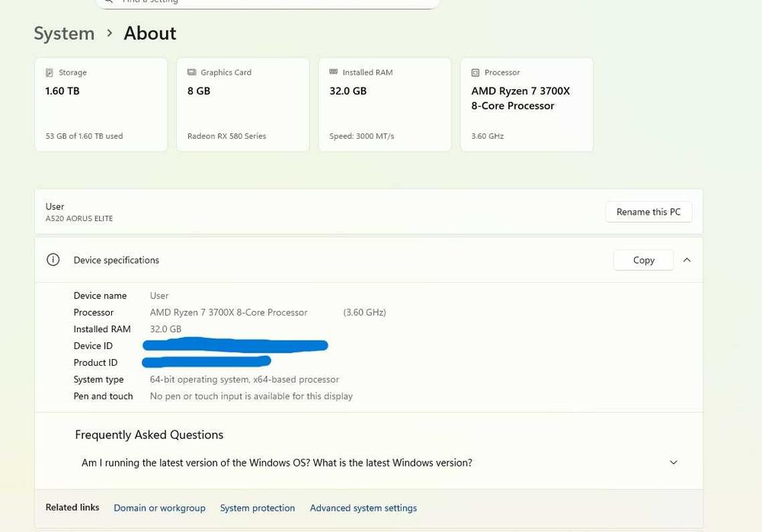762x532 pixels.
Task: Click the 'Device ID' label
Action: pos(93,346)
